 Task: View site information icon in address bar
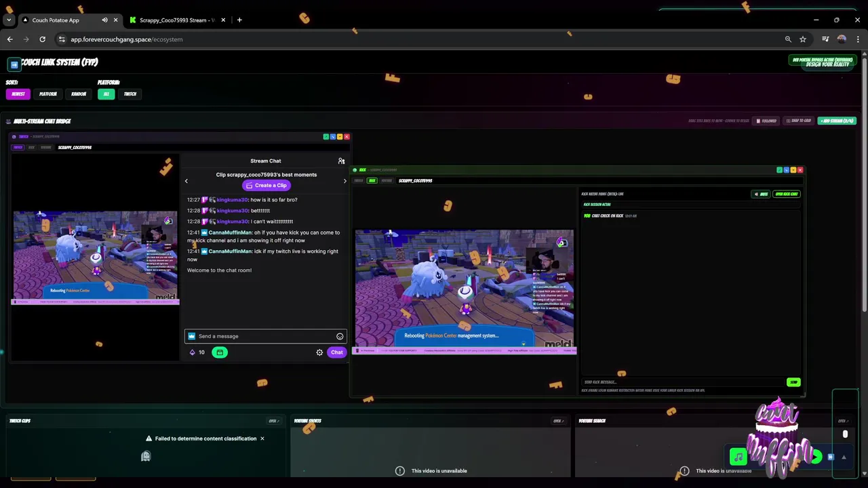click(x=62, y=39)
